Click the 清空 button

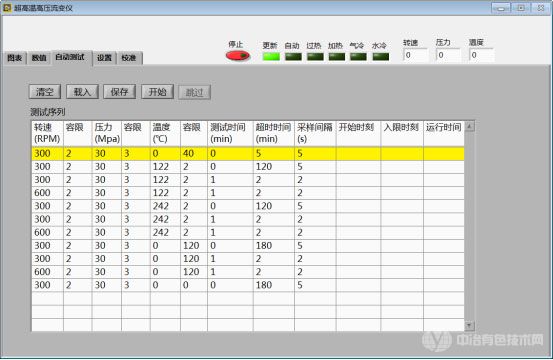(45, 92)
